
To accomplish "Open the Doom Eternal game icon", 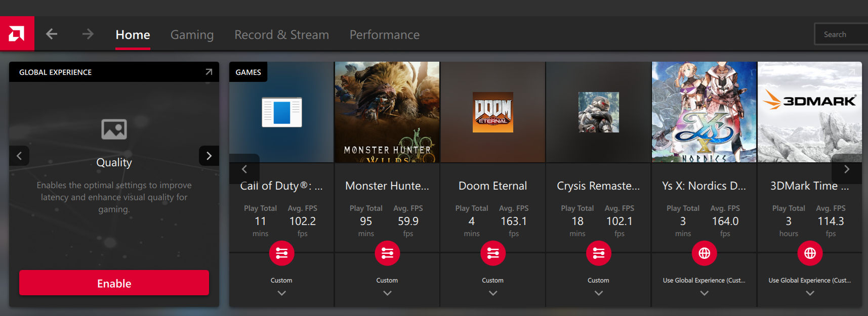I will coord(493,112).
